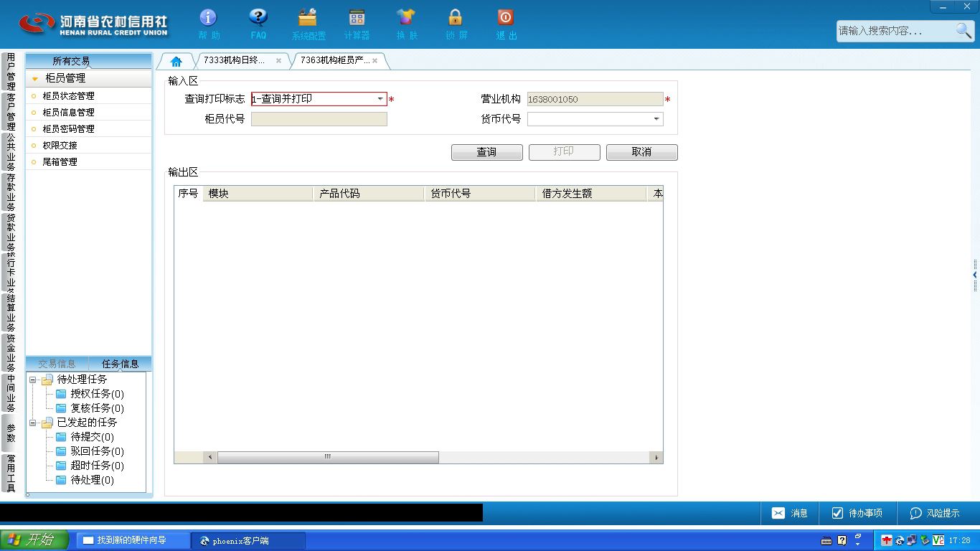The image size is (980, 551).
Task: Click horizontal scrollbar thumb in output table
Action: pyautogui.click(x=328, y=457)
